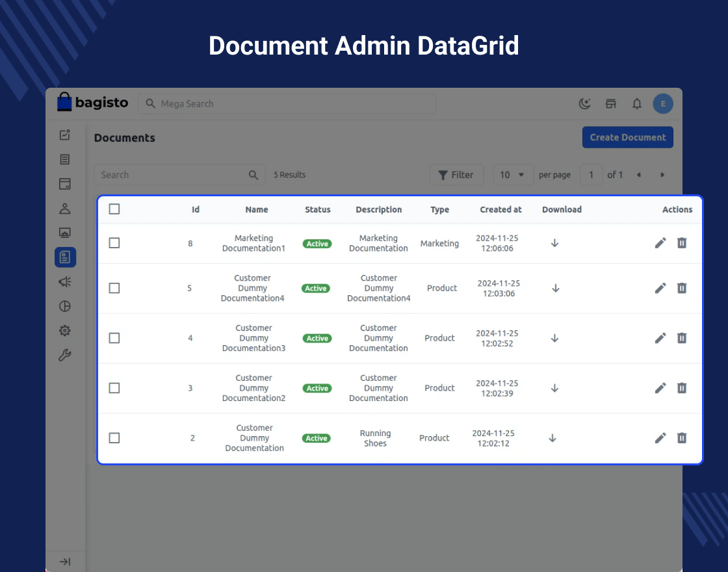Click Running Shoes description cell
The width and height of the screenshot is (728, 572).
point(375,438)
